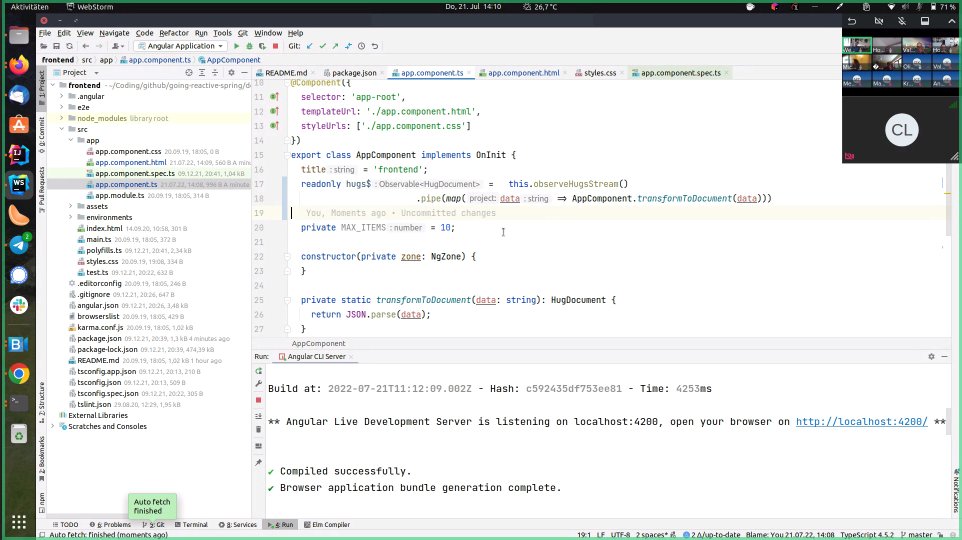Click Git rollback undo icon

click(x=374, y=46)
